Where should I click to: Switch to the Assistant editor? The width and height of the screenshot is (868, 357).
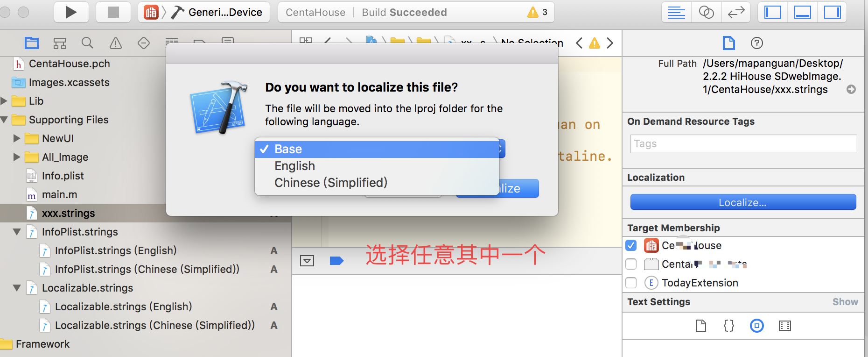click(x=706, y=12)
